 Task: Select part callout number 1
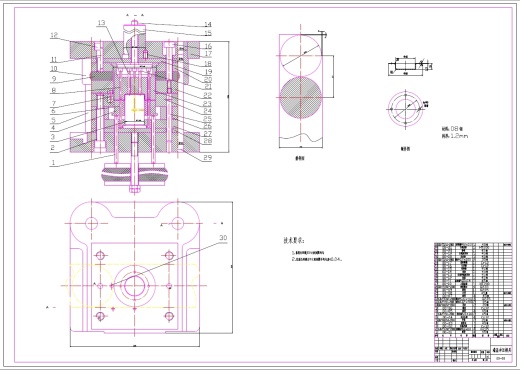point(53,162)
